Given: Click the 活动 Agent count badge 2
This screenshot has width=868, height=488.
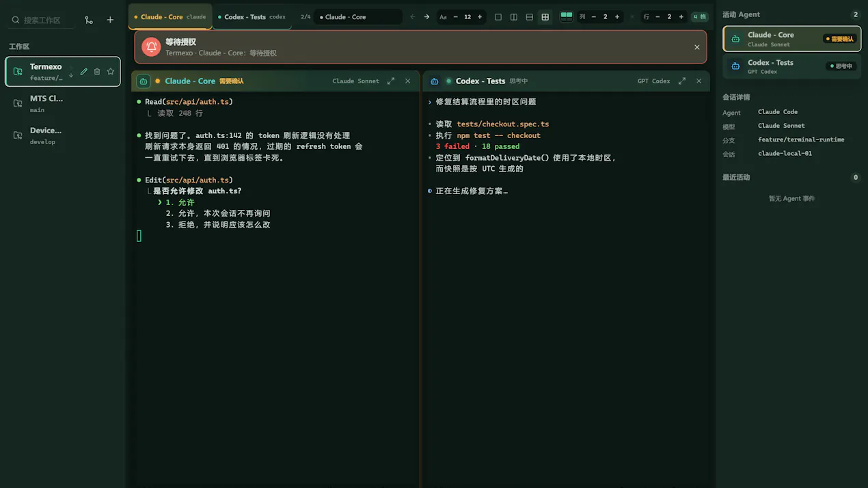Looking at the screenshot, I should pos(856,14).
